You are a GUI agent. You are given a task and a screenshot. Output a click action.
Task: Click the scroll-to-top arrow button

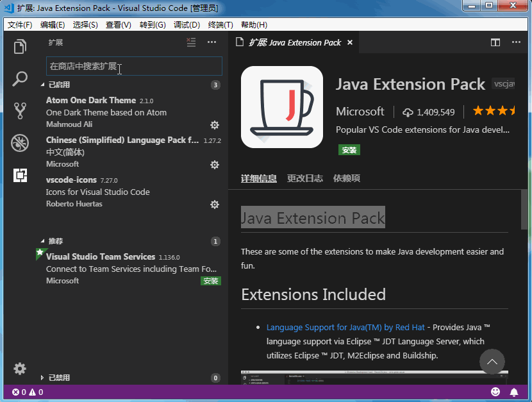point(492,362)
